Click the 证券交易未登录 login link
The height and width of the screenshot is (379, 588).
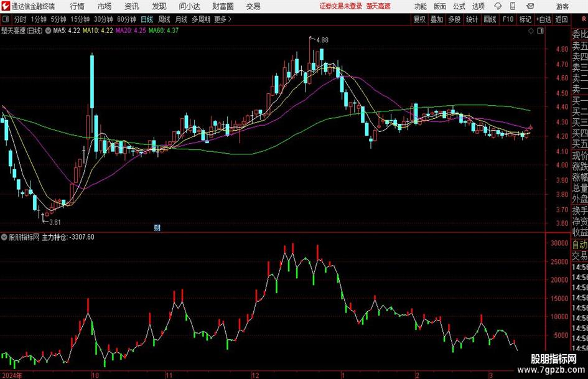click(x=341, y=6)
